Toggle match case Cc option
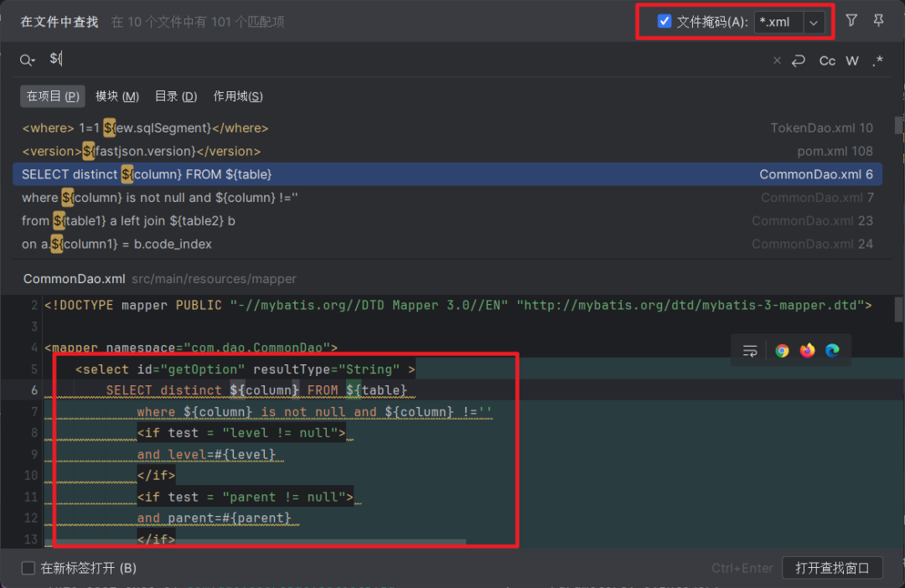Viewport: 905px width, 588px height. [x=827, y=60]
